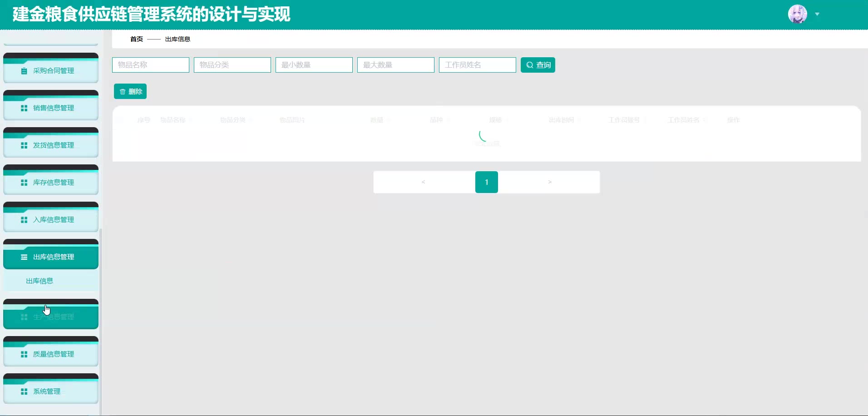This screenshot has height=416, width=868.
Task: Click into the 最大数量 field
Action: click(396, 65)
